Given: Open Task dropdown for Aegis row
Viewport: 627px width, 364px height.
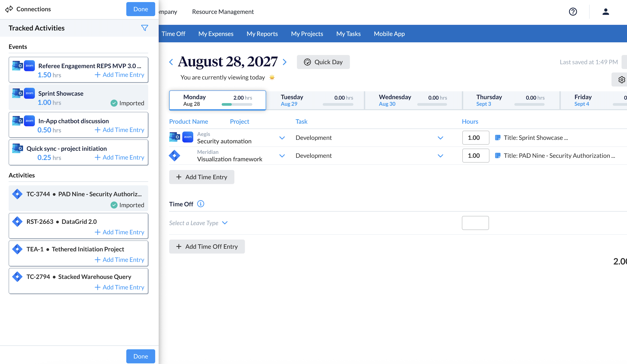Looking at the screenshot, I should coord(440,138).
